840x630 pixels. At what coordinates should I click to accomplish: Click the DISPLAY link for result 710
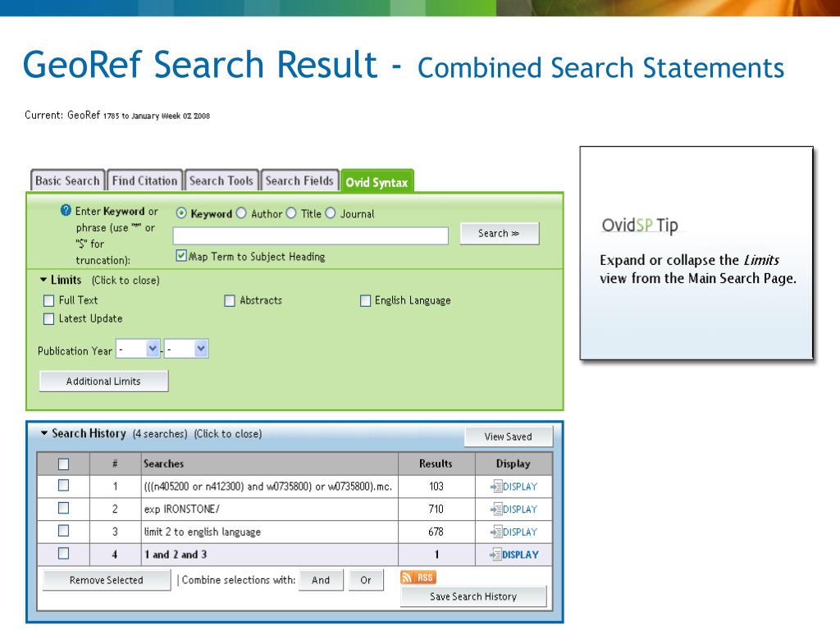point(519,509)
